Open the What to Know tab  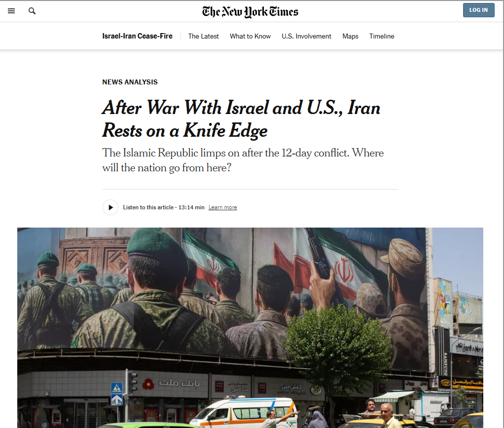coord(250,37)
